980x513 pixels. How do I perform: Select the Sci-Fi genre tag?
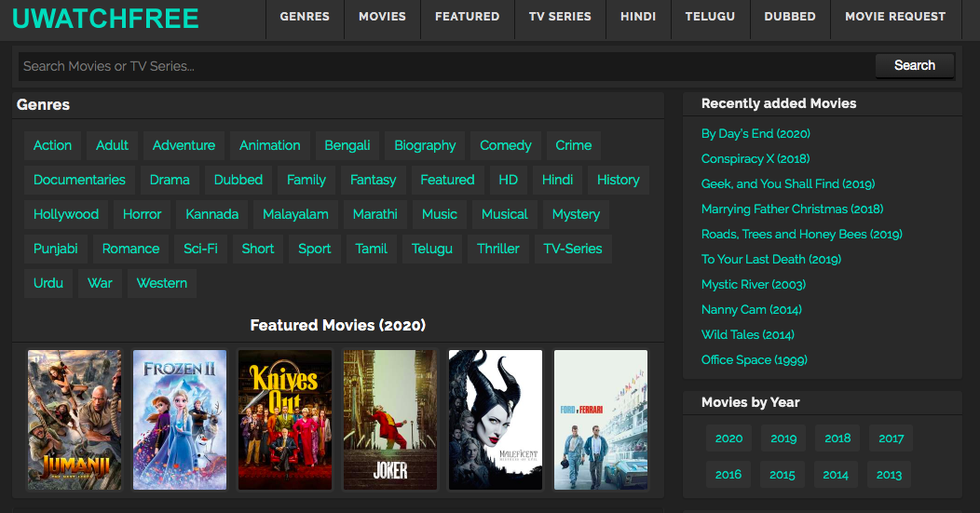coord(200,249)
